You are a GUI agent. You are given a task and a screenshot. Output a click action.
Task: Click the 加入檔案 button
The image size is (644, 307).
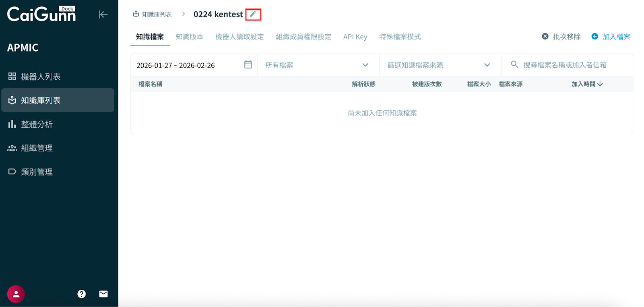pos(611,37)
